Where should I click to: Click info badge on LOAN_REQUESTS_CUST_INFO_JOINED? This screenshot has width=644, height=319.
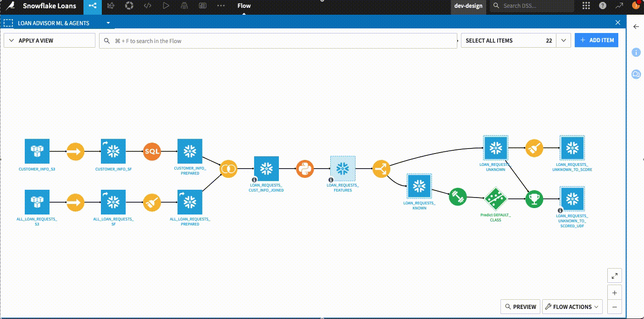[x=254, y=180]
